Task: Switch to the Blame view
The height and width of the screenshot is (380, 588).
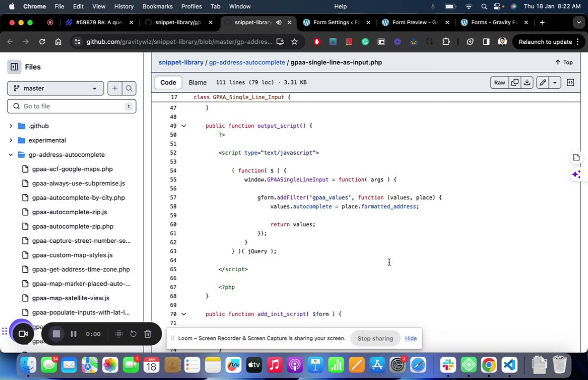Action: point(197,82)
